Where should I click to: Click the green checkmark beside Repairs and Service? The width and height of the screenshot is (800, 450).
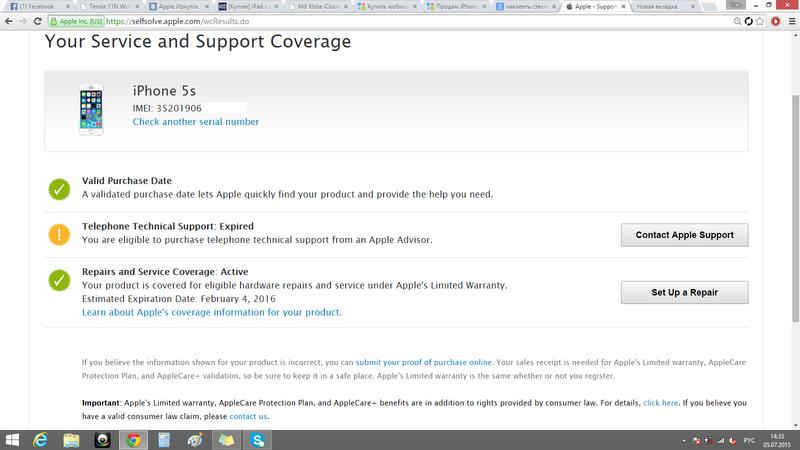click(59, 280)
